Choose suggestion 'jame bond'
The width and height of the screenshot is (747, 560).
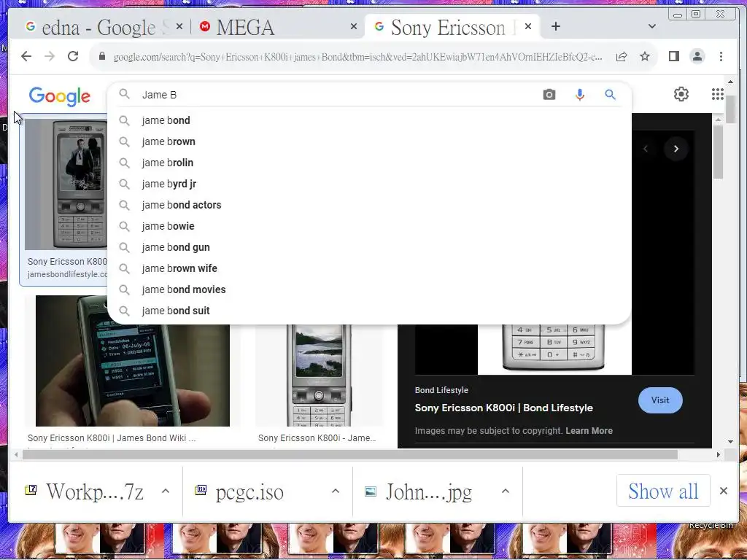369,120
